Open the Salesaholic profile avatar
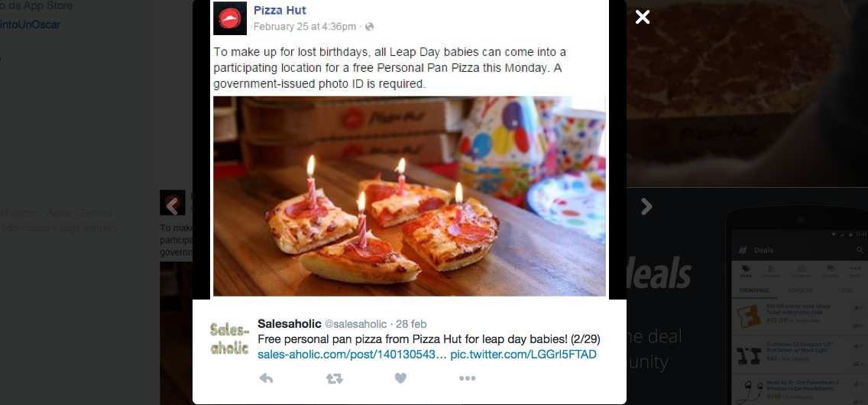The width and height of the screenshot is (868, 405). point(230,339)
